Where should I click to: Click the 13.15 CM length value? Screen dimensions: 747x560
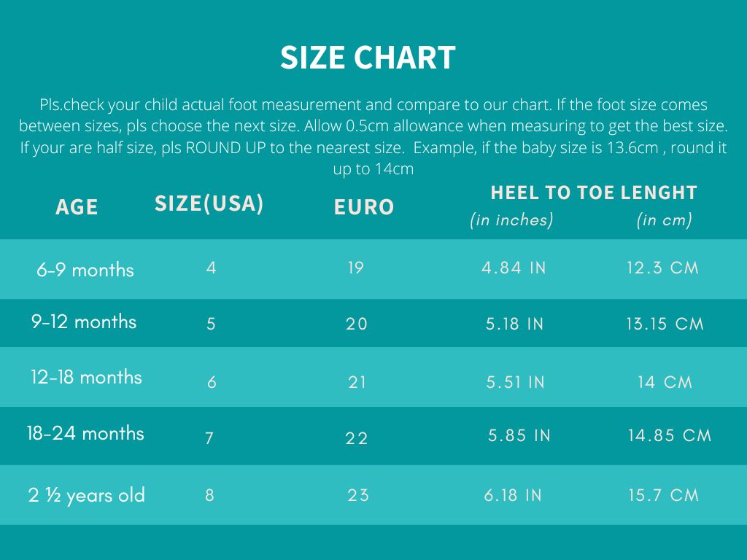click(665, 324)
